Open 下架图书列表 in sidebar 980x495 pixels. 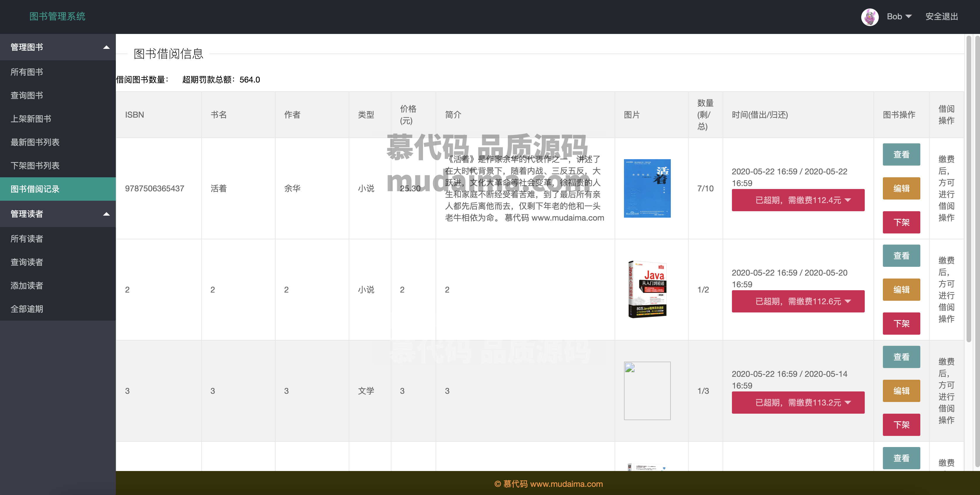(x=58, y=166)
